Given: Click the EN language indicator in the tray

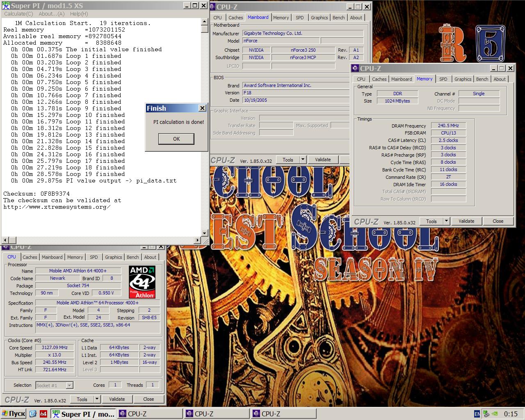Looking at the screenshot, I should (x=477, y=414).
